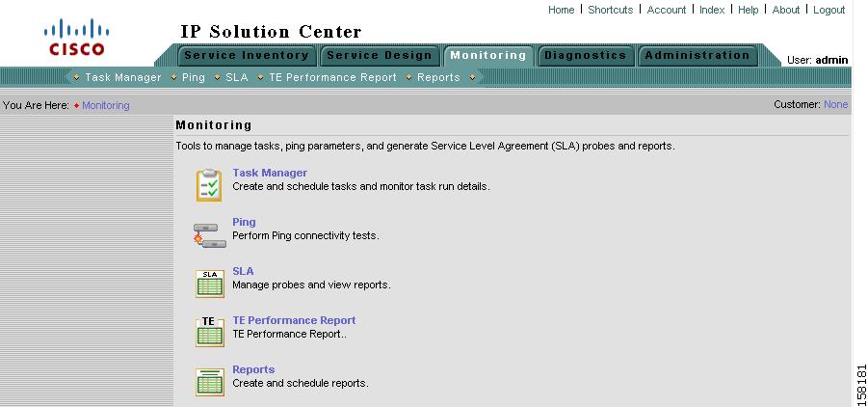Viewport: 868px width, 407px height.
Task: Open the About link
Action: pyautogui.click(x=785, y=10)
